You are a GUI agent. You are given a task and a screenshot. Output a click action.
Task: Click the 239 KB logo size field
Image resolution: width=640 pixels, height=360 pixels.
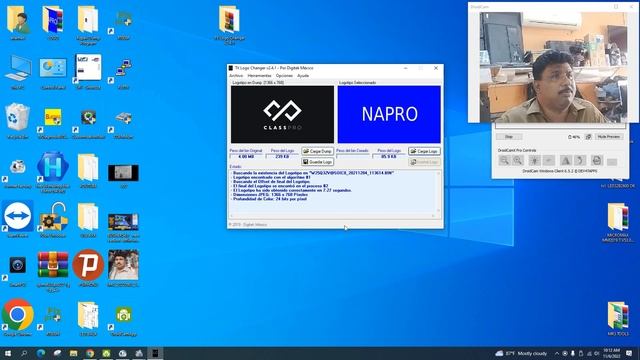click(x=282, y=156)
